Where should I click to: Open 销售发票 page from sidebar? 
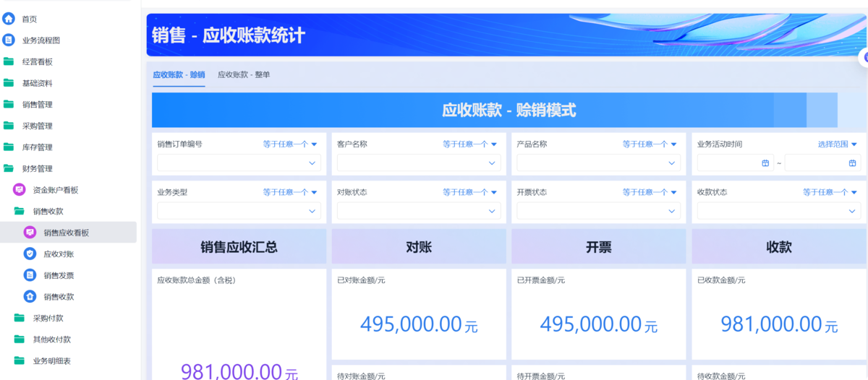point(59,275)
